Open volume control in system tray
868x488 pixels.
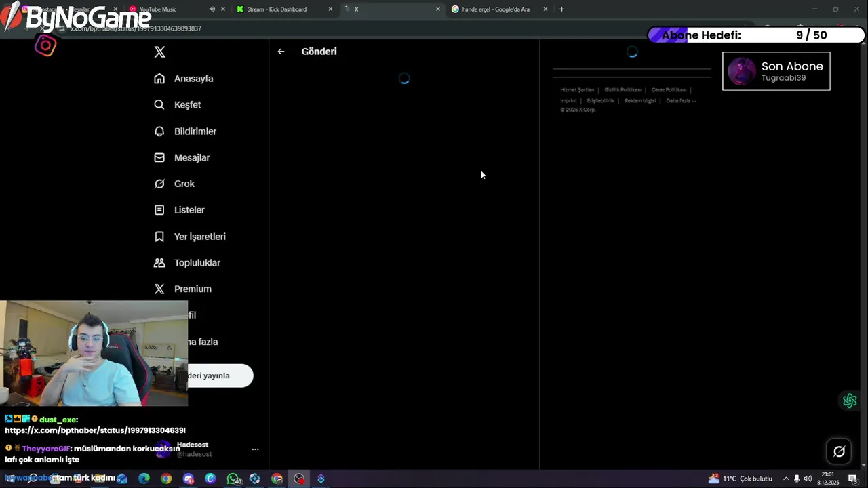(x=808, y=479)
